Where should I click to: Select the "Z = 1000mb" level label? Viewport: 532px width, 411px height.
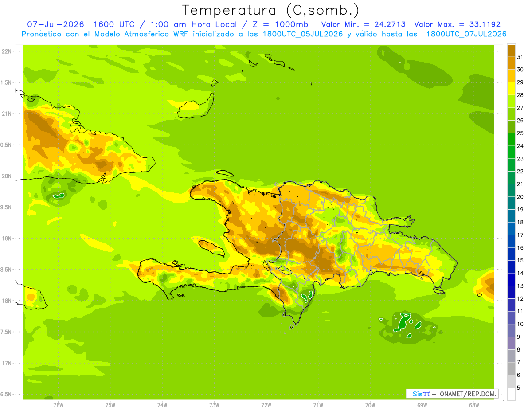click(282, 24)
